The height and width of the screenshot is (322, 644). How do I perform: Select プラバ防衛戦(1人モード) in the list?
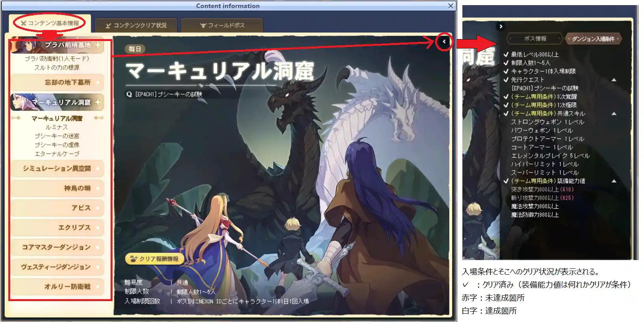pos(57,58)
